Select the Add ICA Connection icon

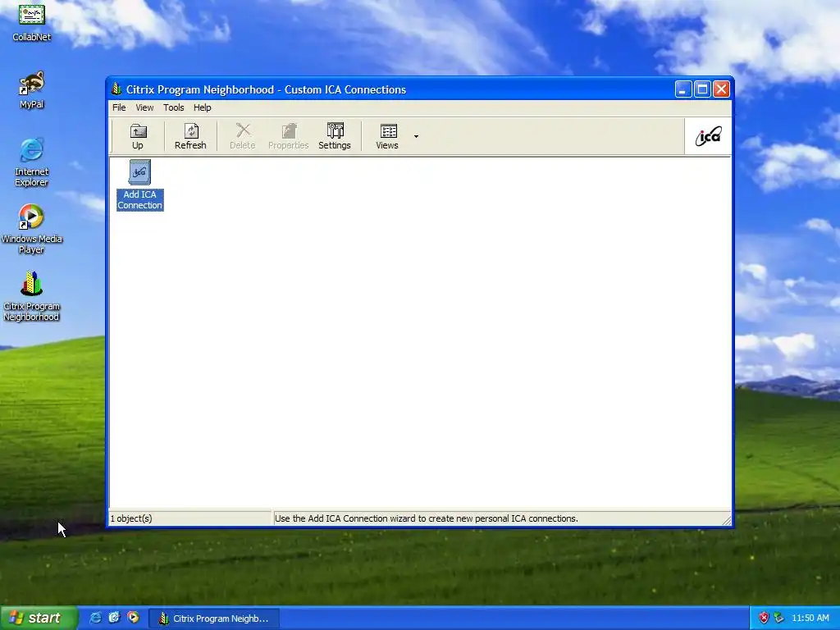click(x=139, y=185)
